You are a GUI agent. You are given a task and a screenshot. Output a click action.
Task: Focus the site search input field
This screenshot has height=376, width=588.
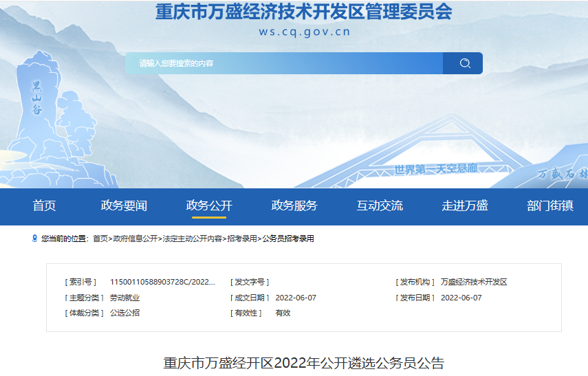(284, 63)
